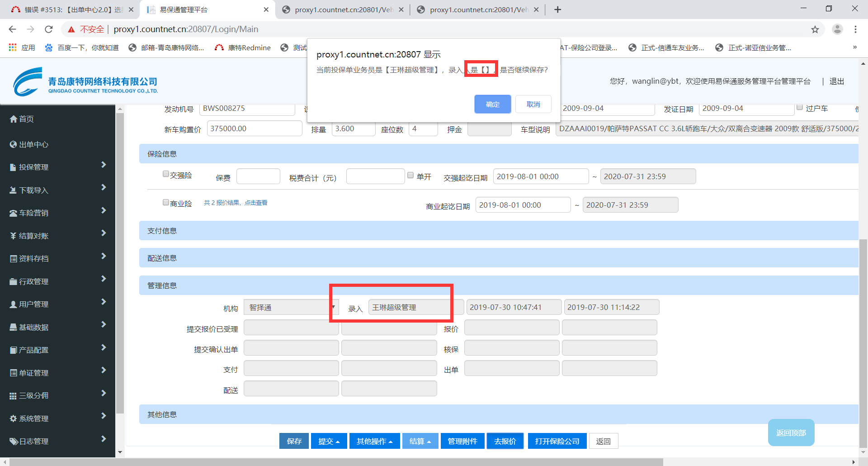868x466 pixels.
Task: Open the 机构 智择通 dropdown
Action: 291,307
